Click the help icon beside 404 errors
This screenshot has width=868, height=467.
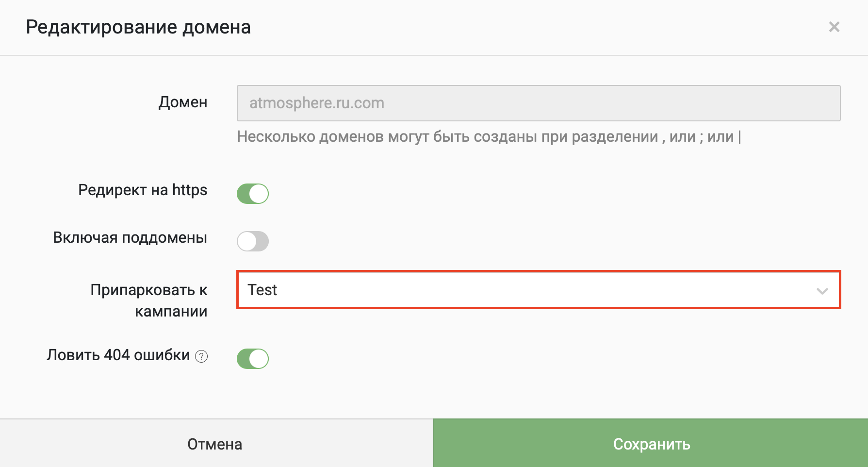click(201, 357)
